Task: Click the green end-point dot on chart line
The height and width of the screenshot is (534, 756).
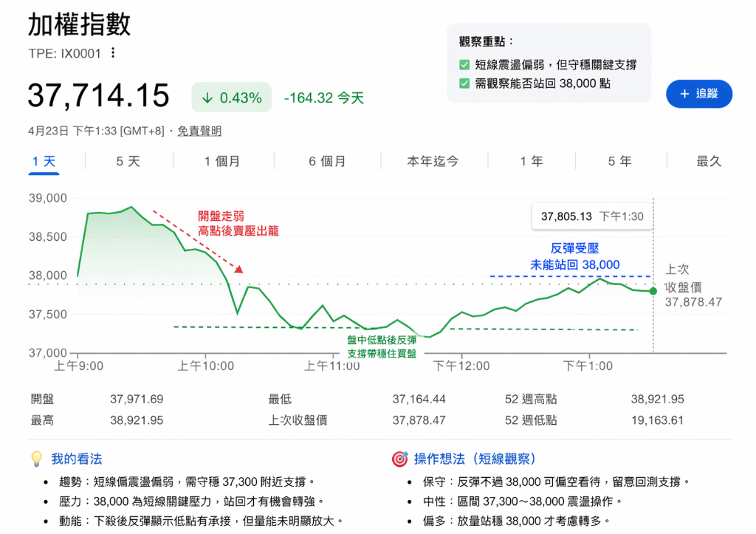Action: click(653, 291)
